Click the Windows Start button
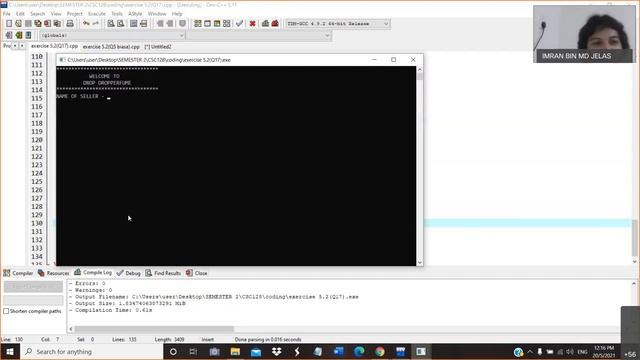This screenshot has height=360, width=640. pyautogui.click(x=9, y=351)
